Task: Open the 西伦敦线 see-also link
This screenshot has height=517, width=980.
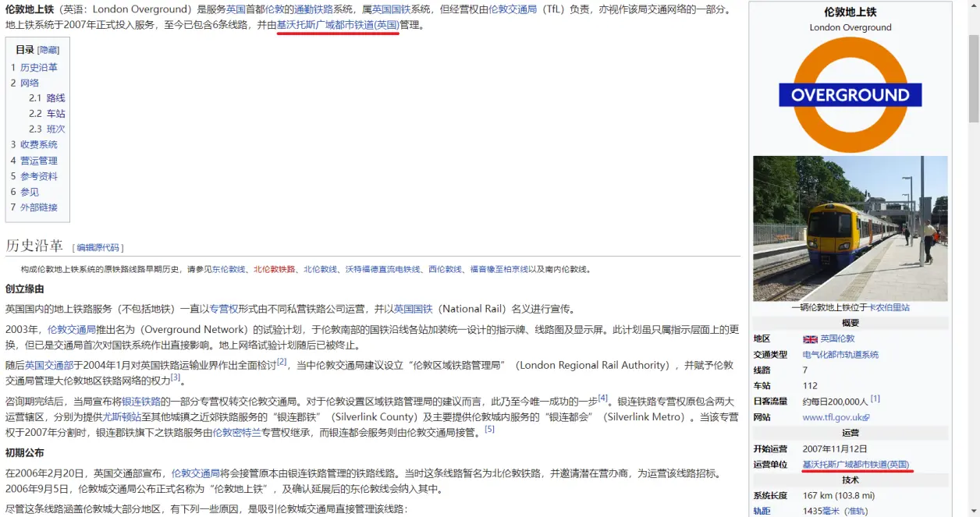Action: click(x=445, y=269)
